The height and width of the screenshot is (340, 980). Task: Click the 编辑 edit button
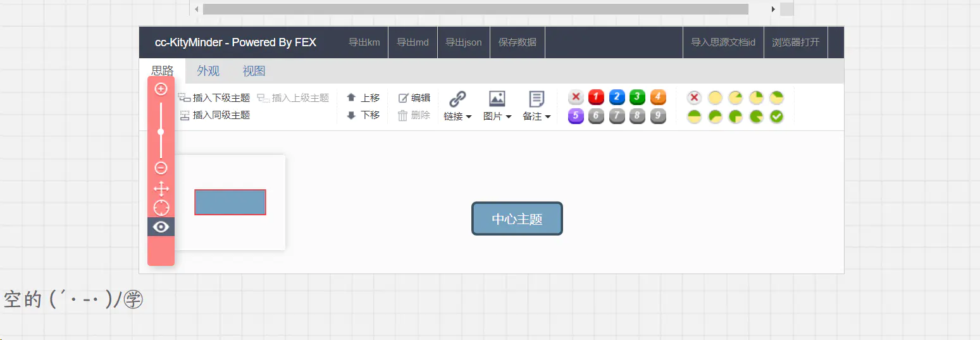pos(414,98)
